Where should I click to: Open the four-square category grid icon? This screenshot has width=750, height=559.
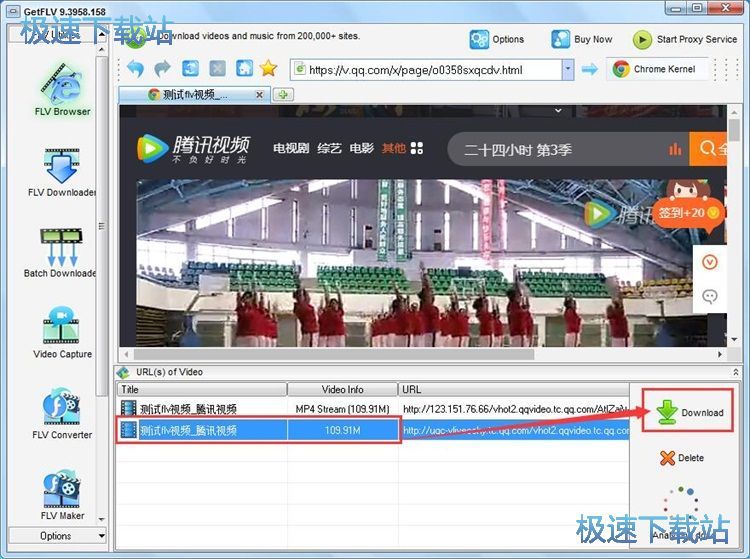click(417, 148)
